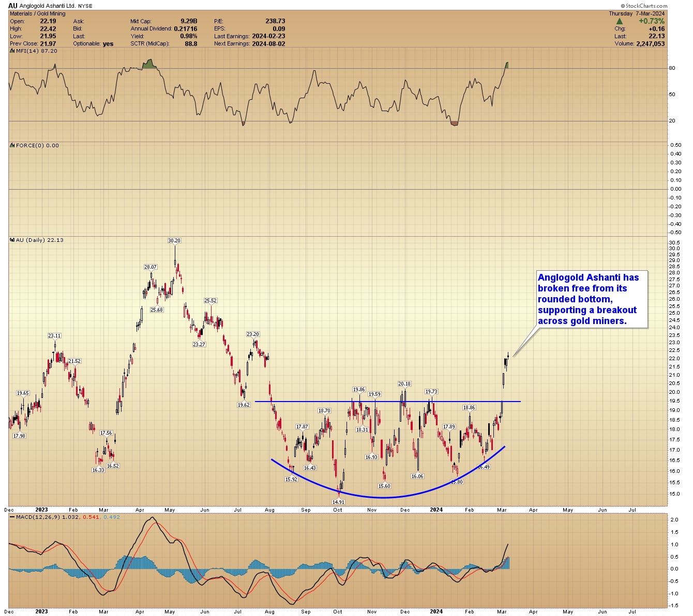Click the 25.52 price label
The width and height of the screenshot is (693, 616).
[210, 300]
